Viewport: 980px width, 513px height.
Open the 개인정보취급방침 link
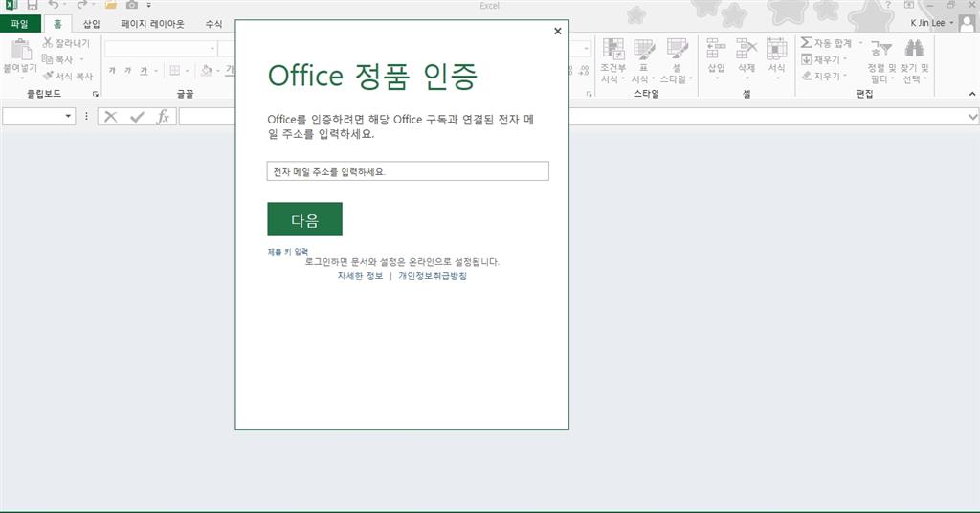click(x=433, y=276)
